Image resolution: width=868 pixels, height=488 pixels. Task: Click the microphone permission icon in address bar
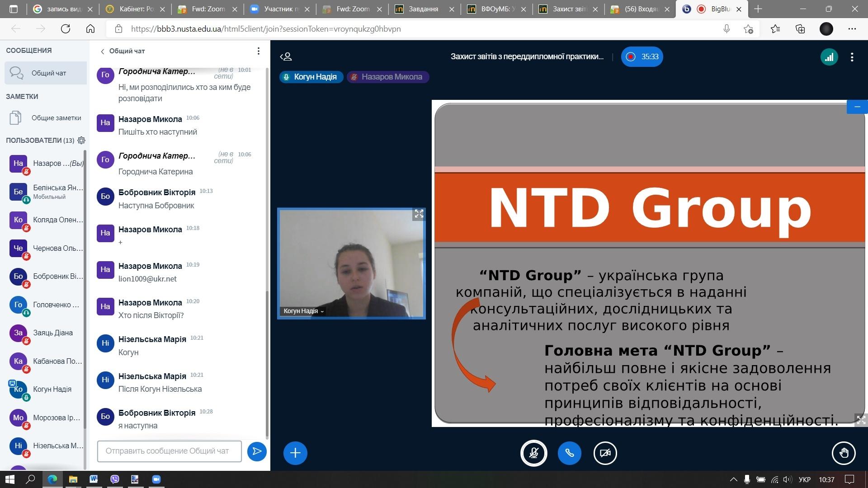click(726, 29)
